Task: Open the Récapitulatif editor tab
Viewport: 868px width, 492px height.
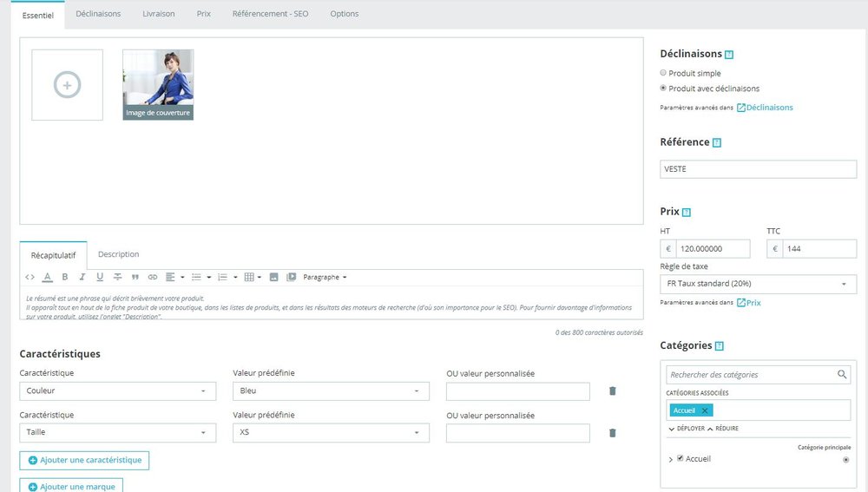Action: pos(53,255)
